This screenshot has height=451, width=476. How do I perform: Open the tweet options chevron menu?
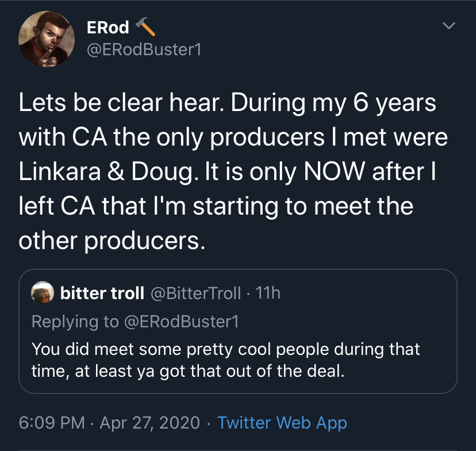[x=448, y=25]
